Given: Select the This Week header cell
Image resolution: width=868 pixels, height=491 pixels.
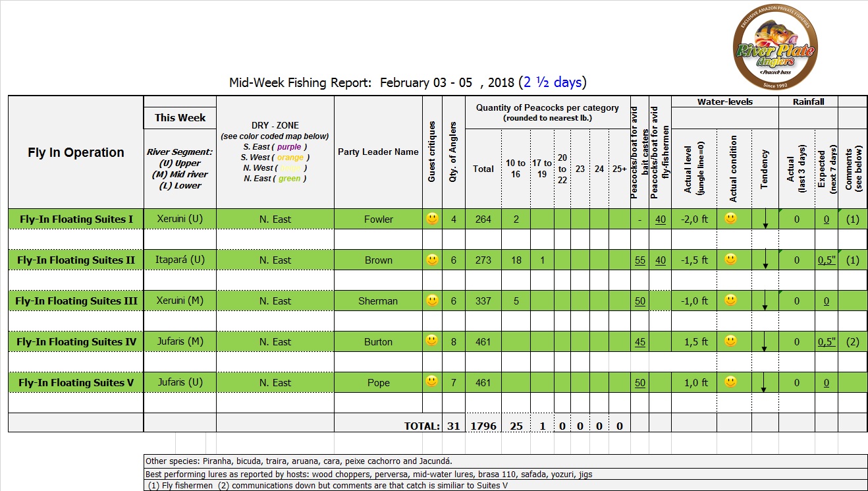Looking at the screenshot, I should (x=180, y=118).
